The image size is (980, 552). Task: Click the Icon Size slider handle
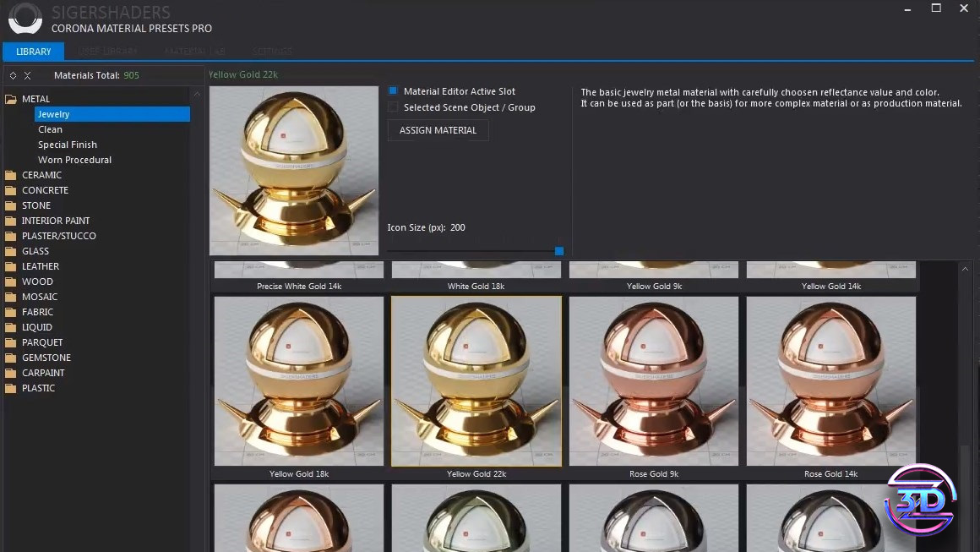click(558, 251)
